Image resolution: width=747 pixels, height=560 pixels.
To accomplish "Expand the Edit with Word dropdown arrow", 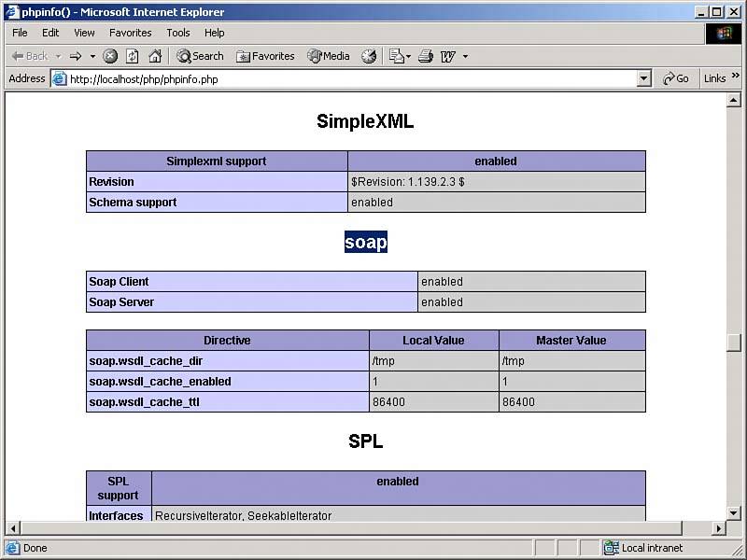I will [x=465, y=56].
